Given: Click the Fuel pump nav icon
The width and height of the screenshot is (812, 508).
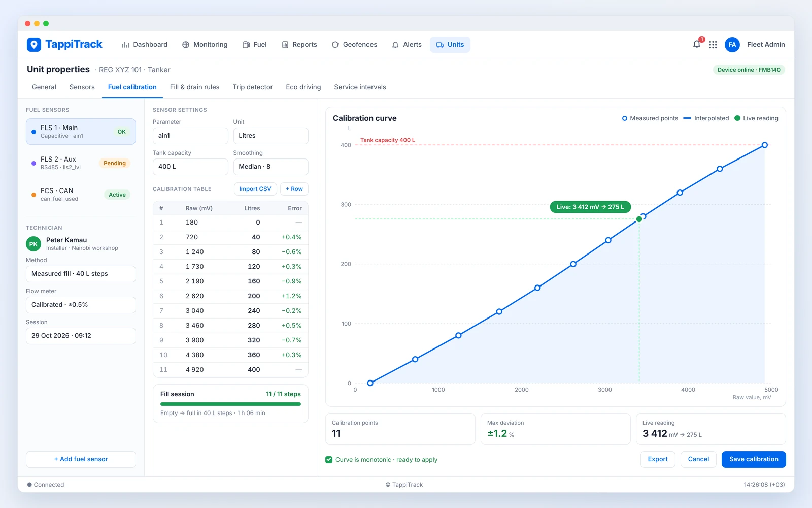Looking at the screenshot, I should point(246,45).
